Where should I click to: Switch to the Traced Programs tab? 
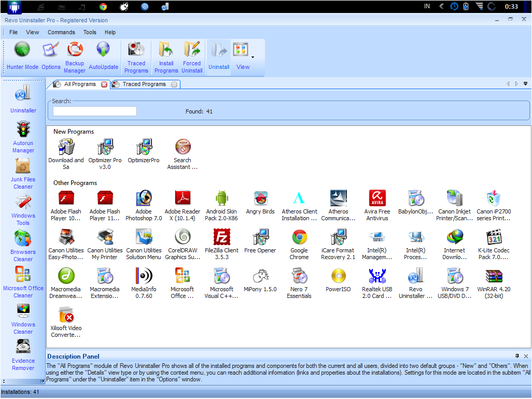pyautogui.click(x=144, y=84)
